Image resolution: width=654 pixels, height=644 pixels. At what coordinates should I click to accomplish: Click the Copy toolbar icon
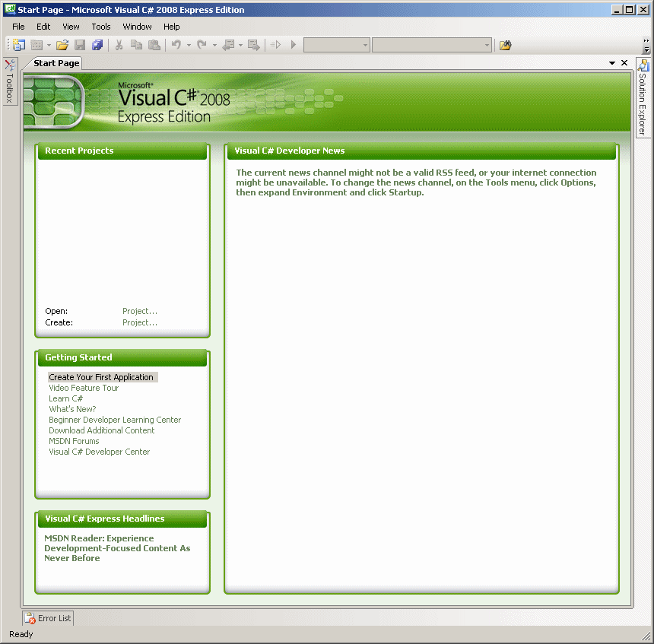136,44
